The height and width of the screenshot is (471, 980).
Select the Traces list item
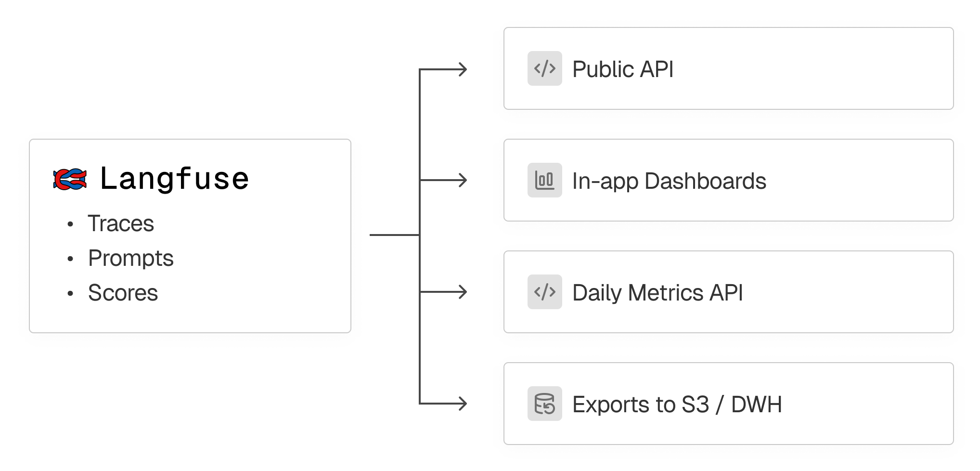[x=121, y=224]
